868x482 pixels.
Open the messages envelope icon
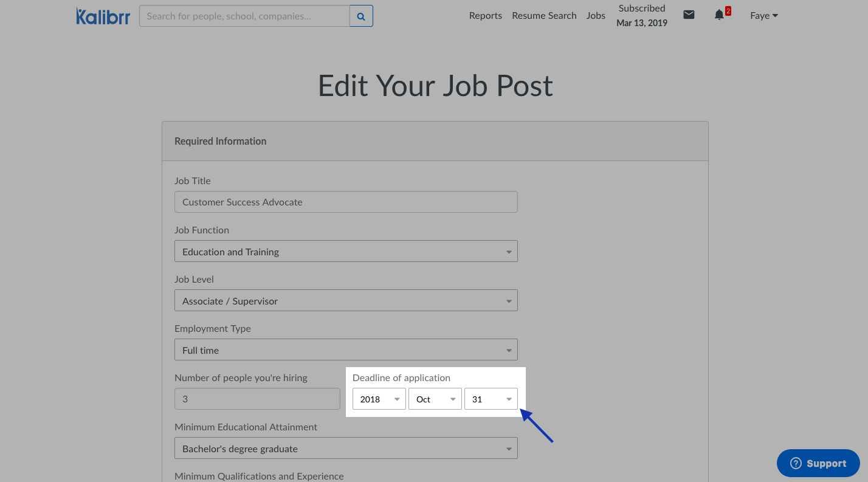pyautogui.click(x=689, y=15)
